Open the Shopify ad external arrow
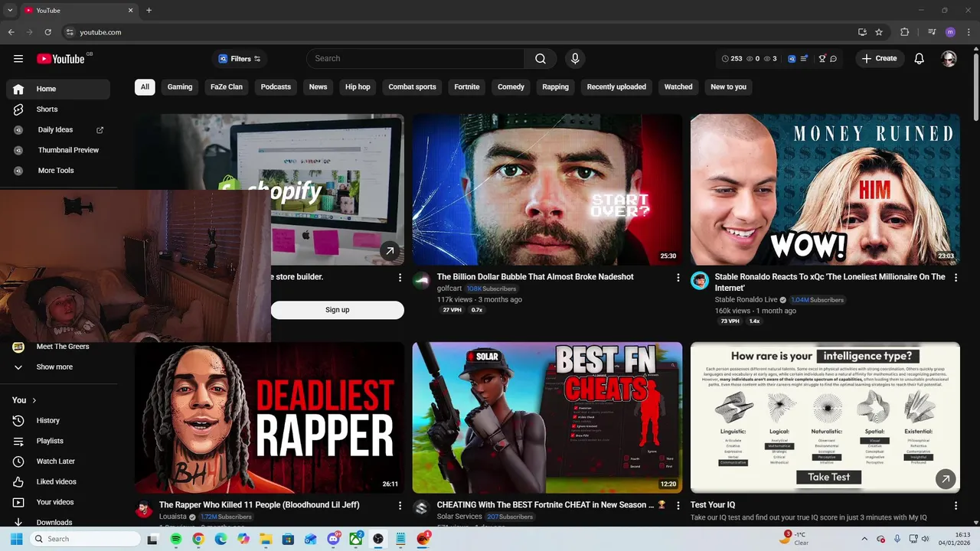This screenshot has width=980, height=551. pos(390,251)
